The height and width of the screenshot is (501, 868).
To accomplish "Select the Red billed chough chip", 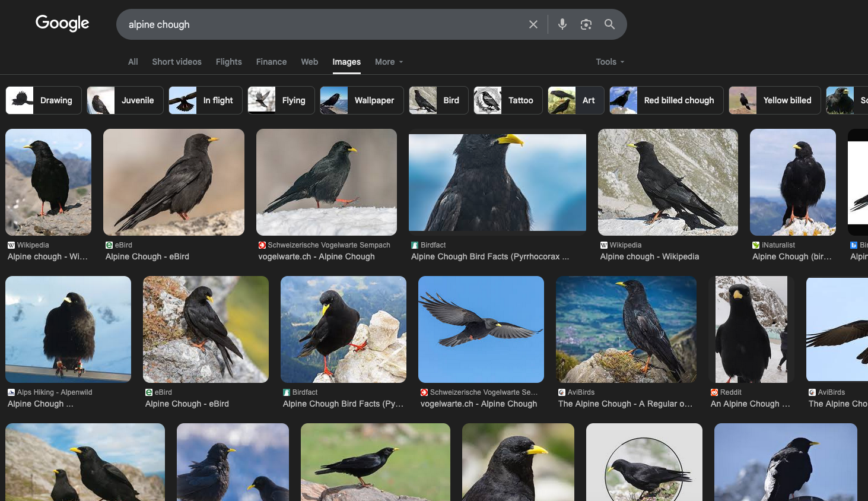I will point(666,100).
